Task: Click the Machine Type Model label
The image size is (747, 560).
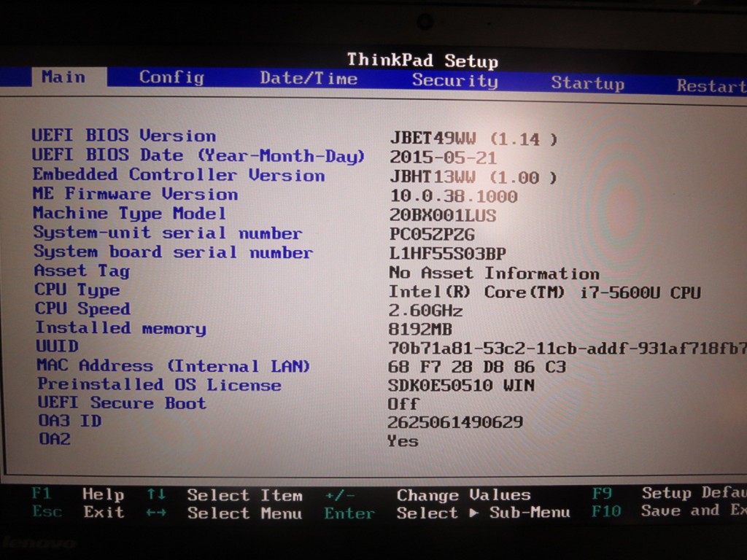Action: (130, 213)
